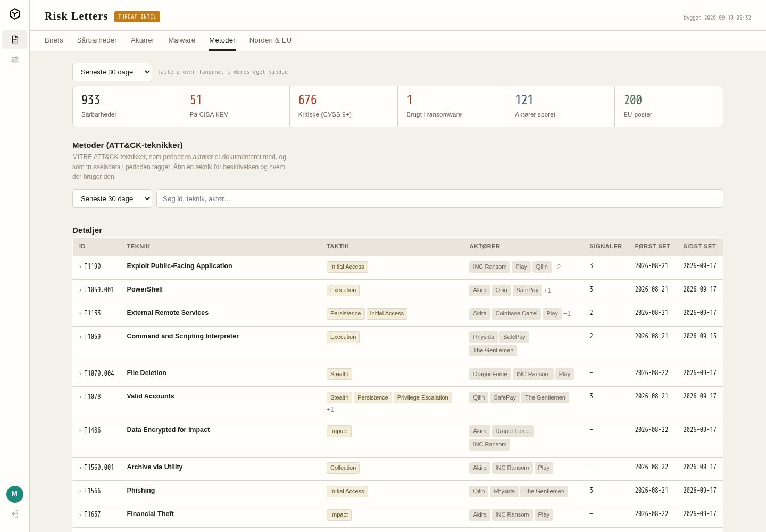Screen dimensions: 766x532
Task: Click the +2 more actors in T1190 row
Action: [557, 267]
